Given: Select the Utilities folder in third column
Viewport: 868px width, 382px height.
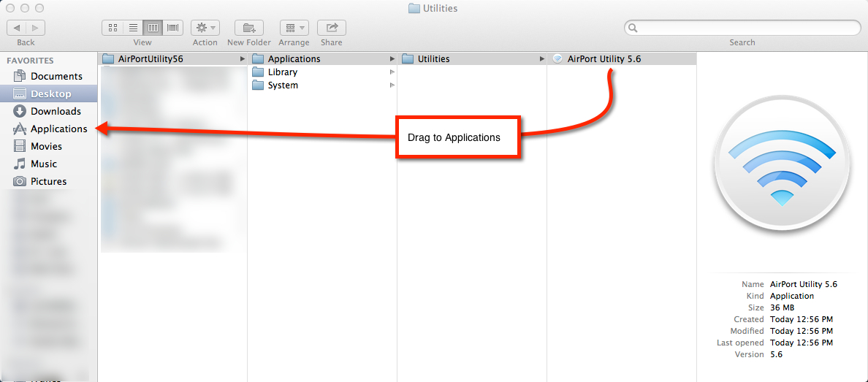Looking at the screenshot, I should pos(473,58).
